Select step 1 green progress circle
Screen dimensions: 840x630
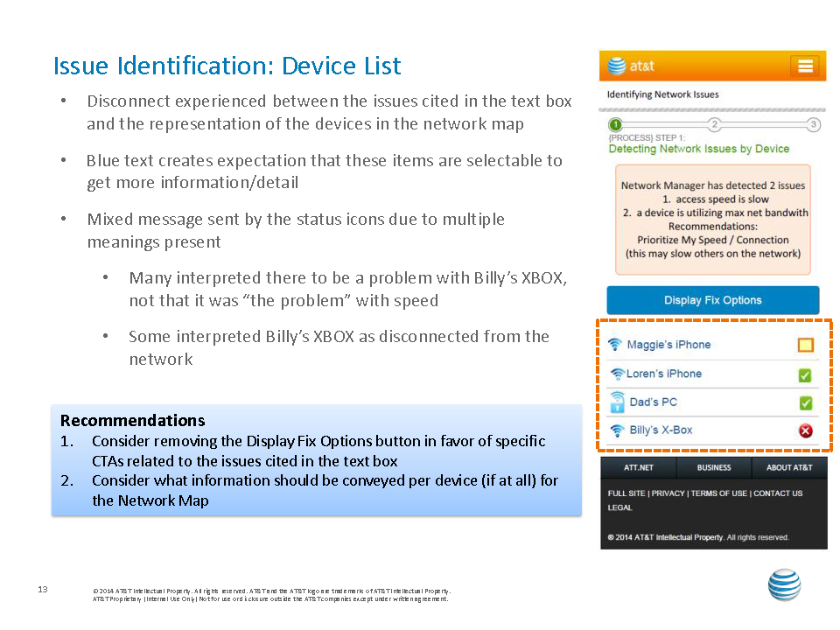click(615, 125)
